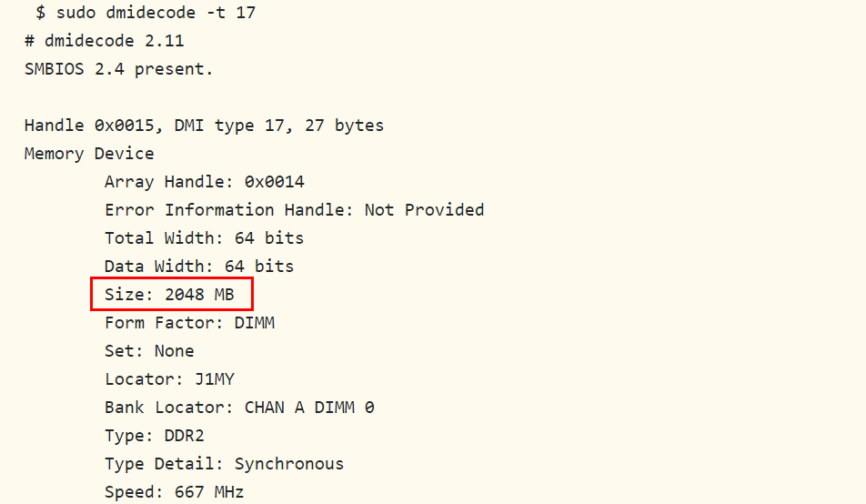Click "CHAN A DIMM 0" bank locator value
Viewport: 866px width, 504px height.
[x=309, y=408]
